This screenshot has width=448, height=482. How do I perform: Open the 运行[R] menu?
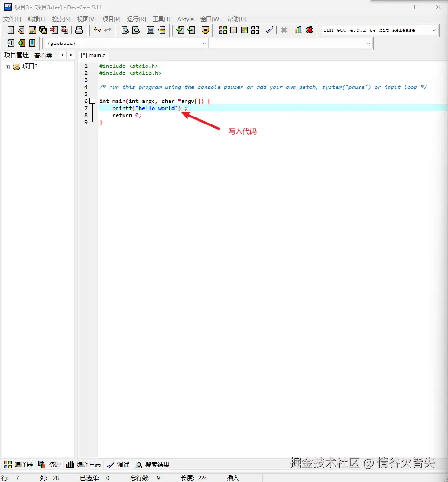[x=137, y=19]
